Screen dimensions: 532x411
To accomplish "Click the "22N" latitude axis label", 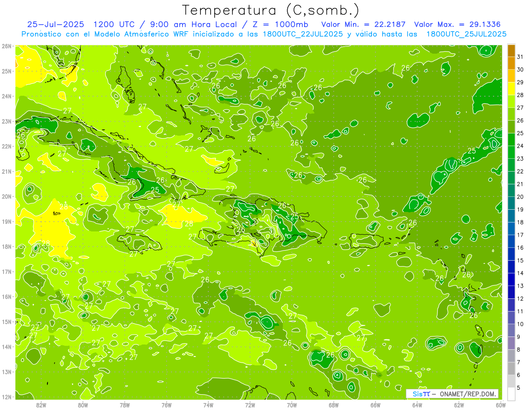I will tap(6, 146).
